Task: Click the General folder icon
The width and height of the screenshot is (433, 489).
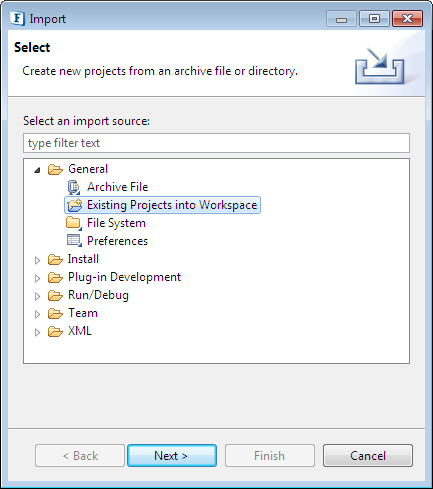Action: [x=55, y=169]
